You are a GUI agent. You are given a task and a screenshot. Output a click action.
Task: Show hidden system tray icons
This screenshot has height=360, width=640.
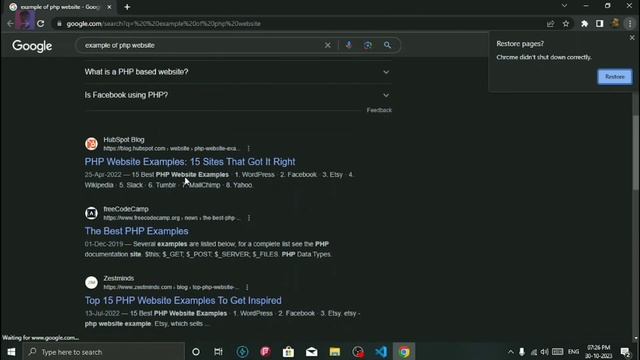511,352
